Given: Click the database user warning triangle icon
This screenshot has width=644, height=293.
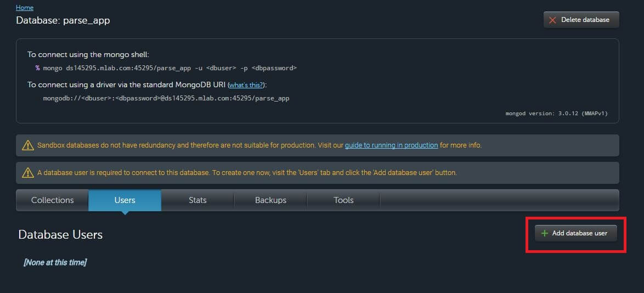Looking at the screenshot, I should [x=27, y=173].
